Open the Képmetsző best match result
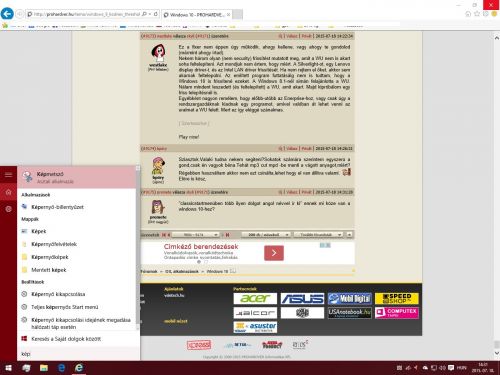Viewport: 500px width, 375px height. 77,177
